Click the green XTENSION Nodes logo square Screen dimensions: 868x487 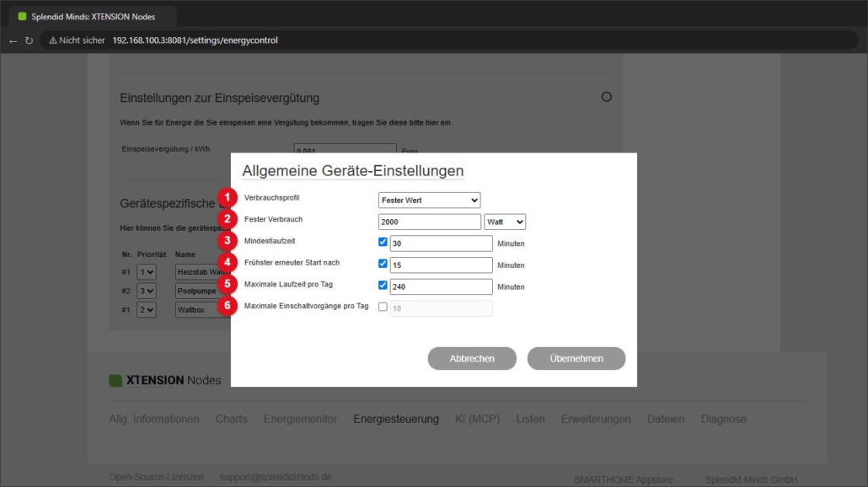pyautogui.click(x=115, y=380)
